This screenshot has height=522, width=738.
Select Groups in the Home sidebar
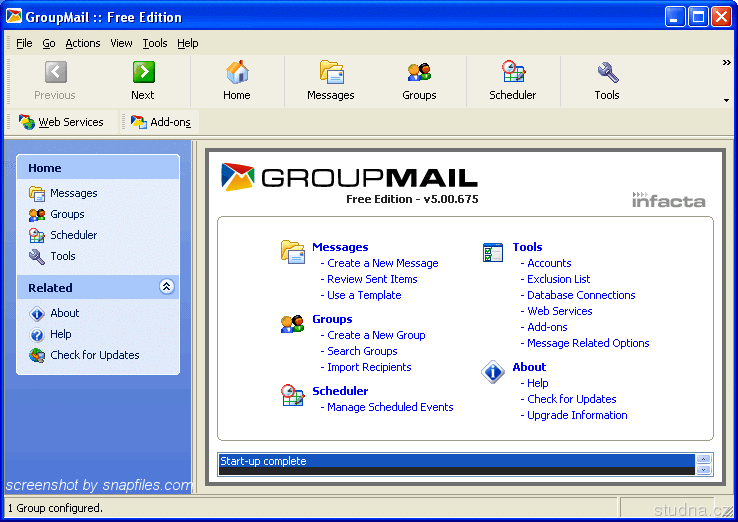(x=56, y=214)
